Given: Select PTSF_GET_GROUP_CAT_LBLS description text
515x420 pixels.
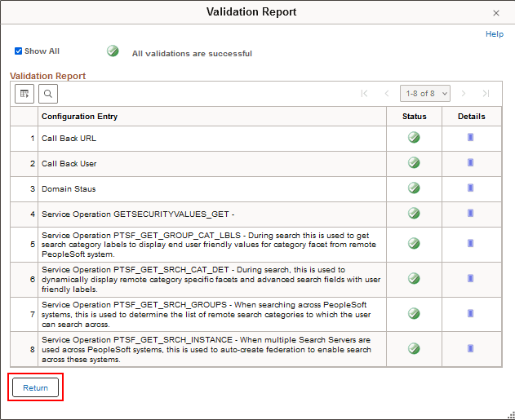Looking at the screenshot, I should click(x=209, y=245).
